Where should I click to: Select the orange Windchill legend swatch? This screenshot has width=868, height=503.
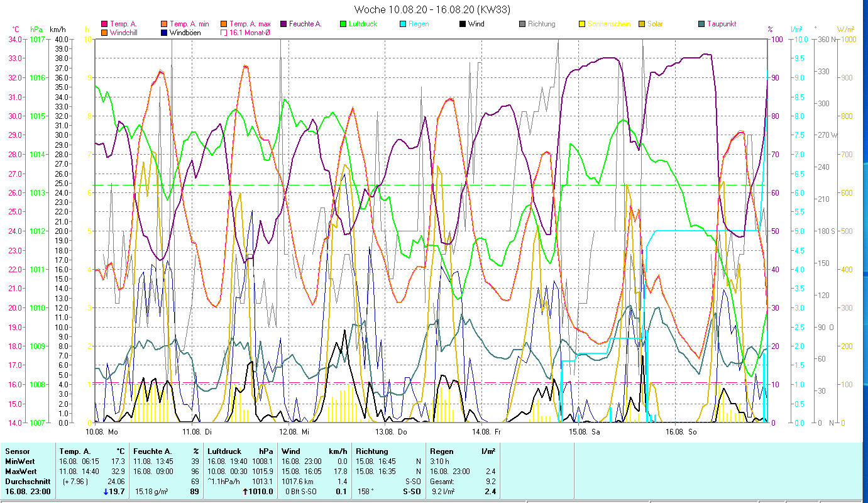tap(104, 32)
